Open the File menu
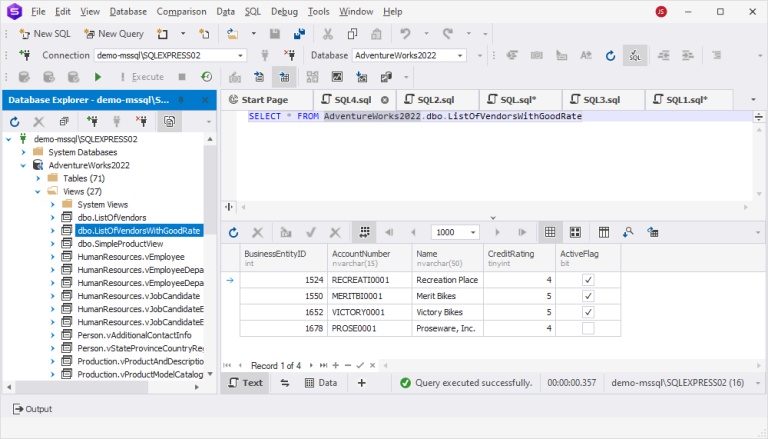The width and height of the screenshot is (768, 439). click(38, 11)
